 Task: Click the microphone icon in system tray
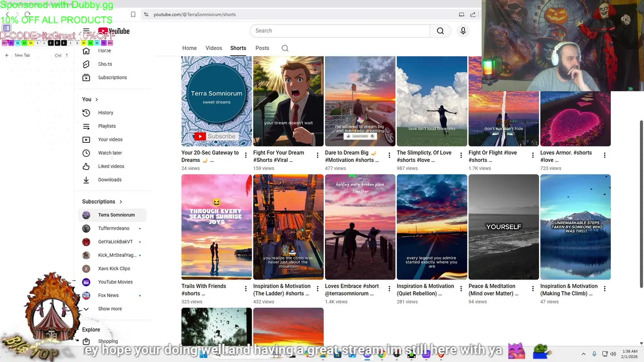point(594,354)
